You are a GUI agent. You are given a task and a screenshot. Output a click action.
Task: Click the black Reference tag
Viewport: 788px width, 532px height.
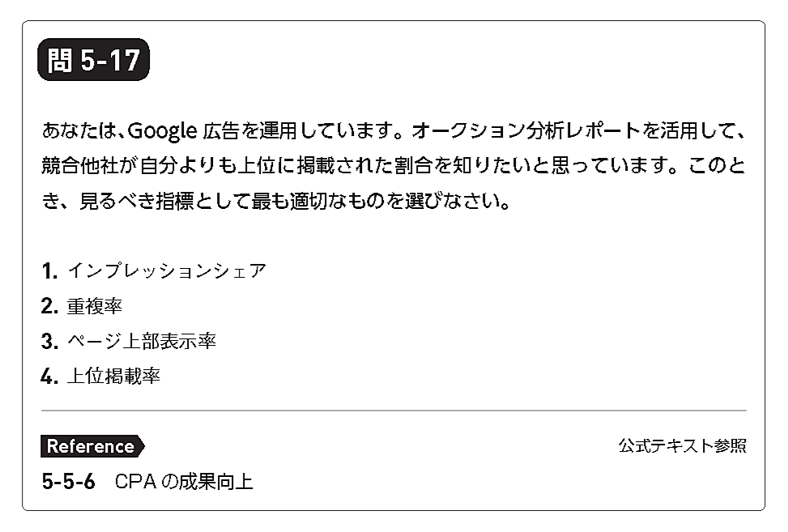point(92,446)
